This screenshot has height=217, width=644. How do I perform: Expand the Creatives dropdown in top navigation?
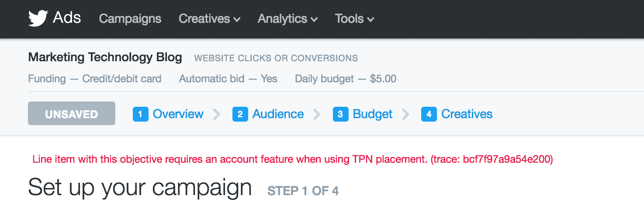(x=209, y=19)
